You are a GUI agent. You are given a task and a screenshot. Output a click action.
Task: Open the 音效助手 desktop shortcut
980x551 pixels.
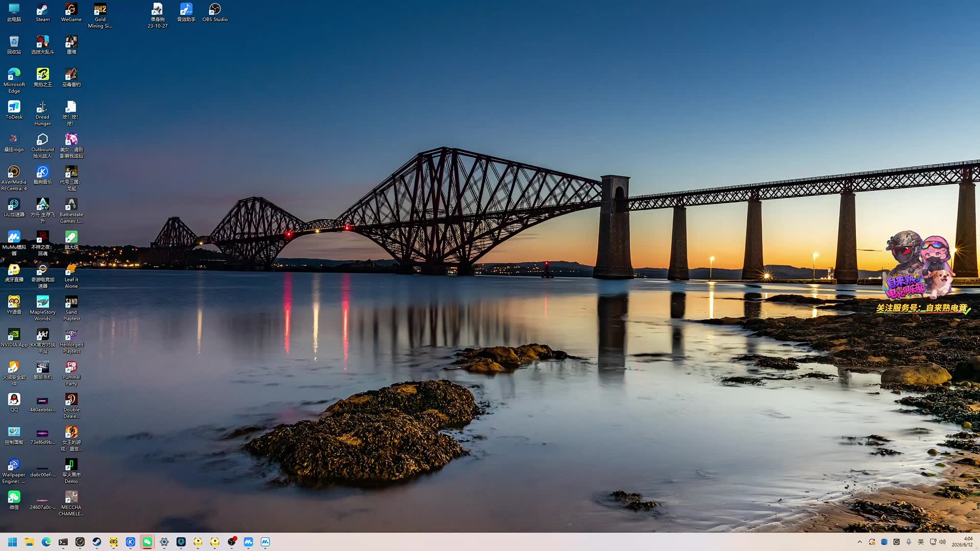click(186, 13)
